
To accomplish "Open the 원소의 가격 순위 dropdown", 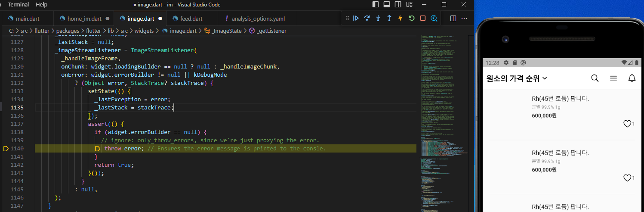I will [x=517, y=78].
